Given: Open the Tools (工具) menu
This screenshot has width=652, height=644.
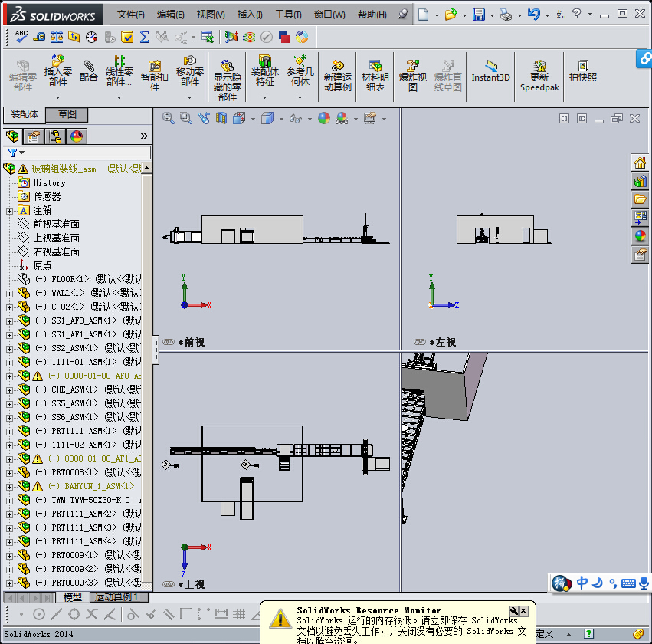Looking at the screenshot, I should 288,15.
